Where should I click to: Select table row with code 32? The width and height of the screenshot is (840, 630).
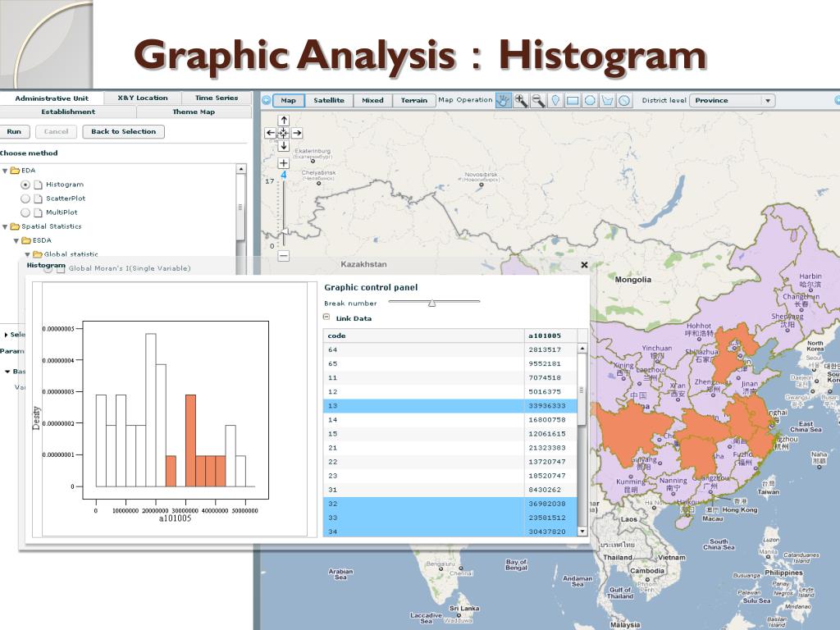450,504
